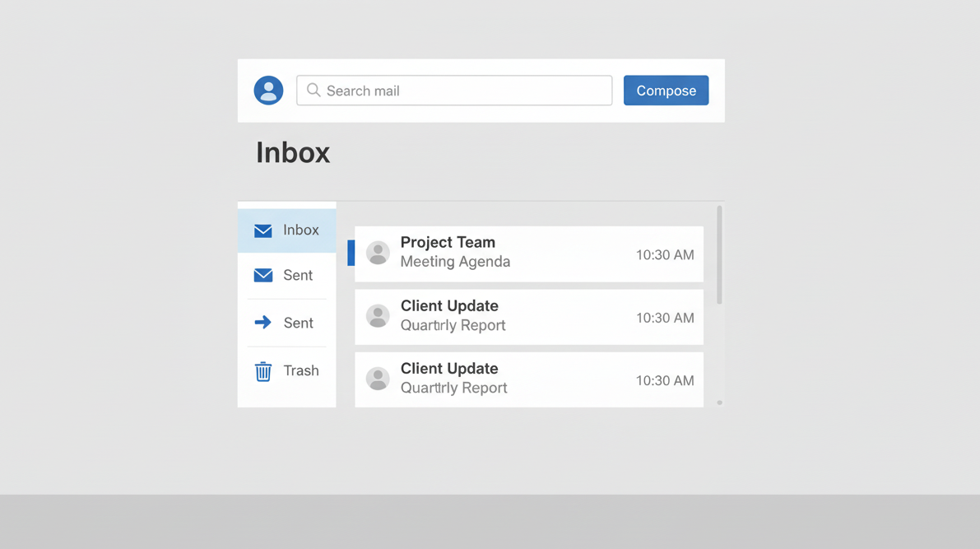Click the envelope icon beside first Sent
The width and height of the screenshot is (980, 549).
(263, 275)
